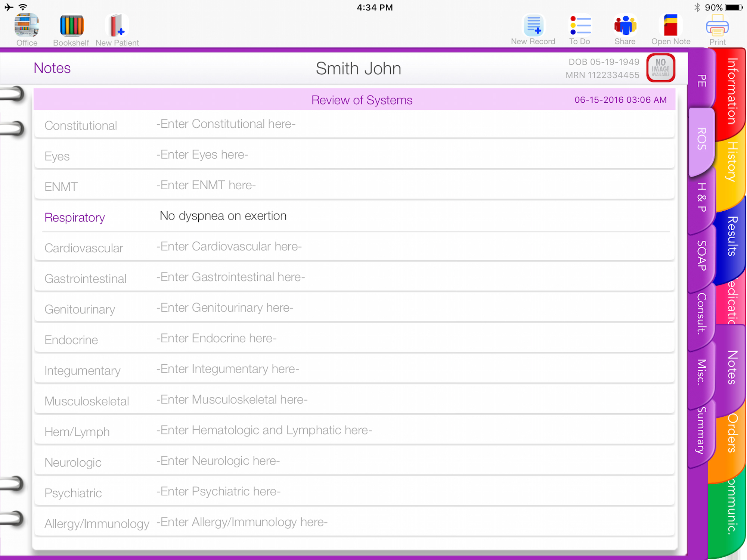Select the Eyes row label

(57, 156)
